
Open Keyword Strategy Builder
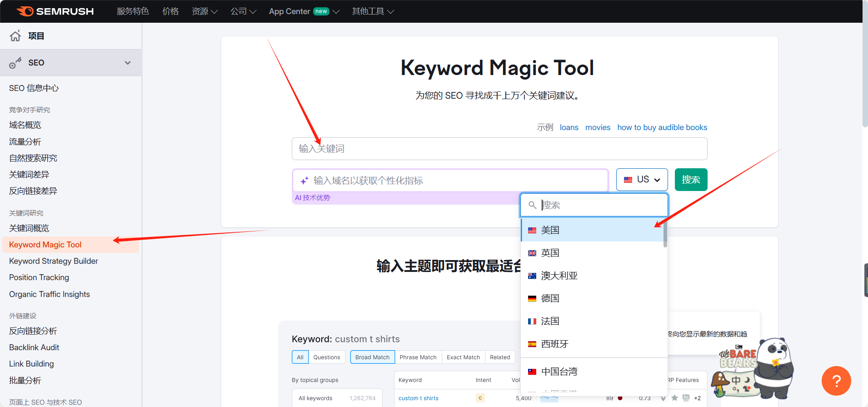[x=54, y=261]
